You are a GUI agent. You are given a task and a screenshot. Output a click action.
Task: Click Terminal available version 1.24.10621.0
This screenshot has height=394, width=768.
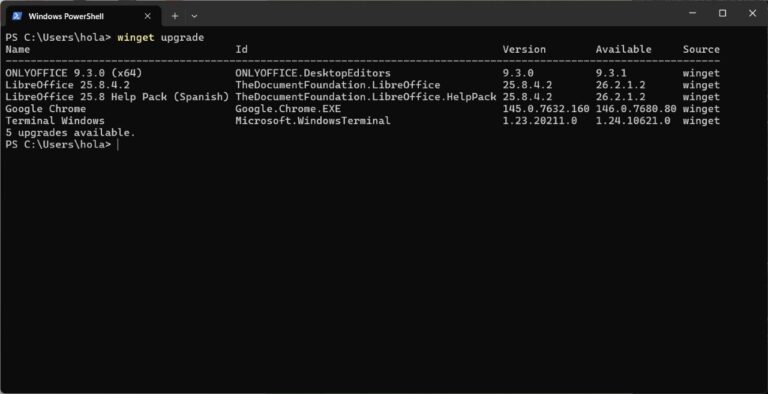tap(633, 121)
